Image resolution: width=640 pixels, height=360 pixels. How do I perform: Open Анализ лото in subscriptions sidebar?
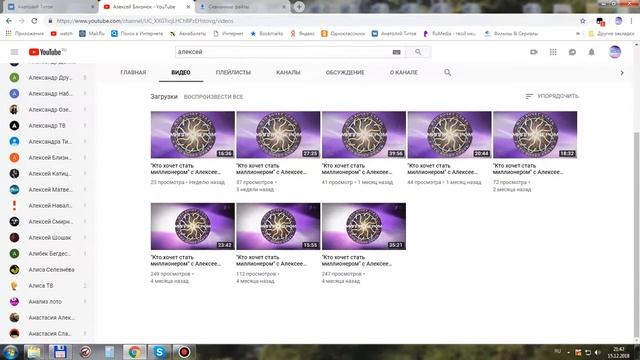45,302
